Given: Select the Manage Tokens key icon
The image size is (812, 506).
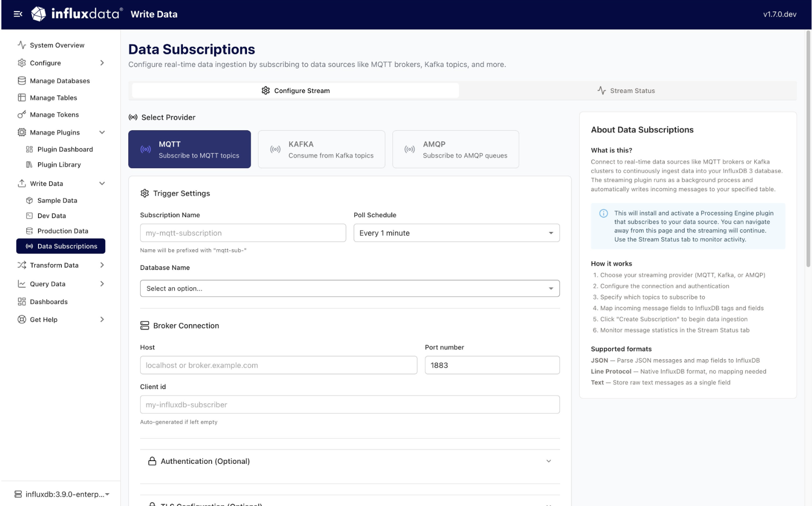Looking at the screenshot, I should tap(21, 115).
